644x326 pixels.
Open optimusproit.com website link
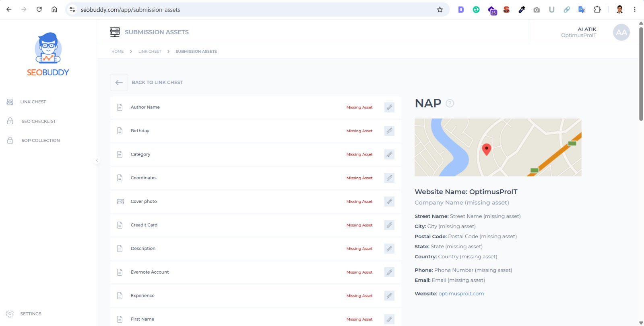[461, 294]
